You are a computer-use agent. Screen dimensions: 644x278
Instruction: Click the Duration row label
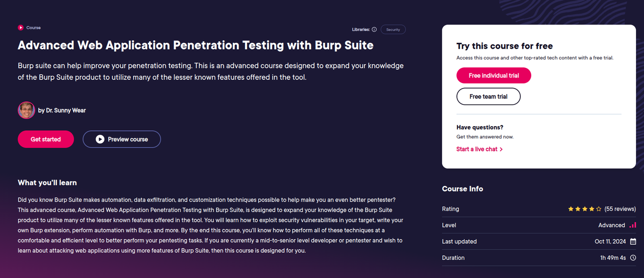pyautogui.click(x=453, y=258)
